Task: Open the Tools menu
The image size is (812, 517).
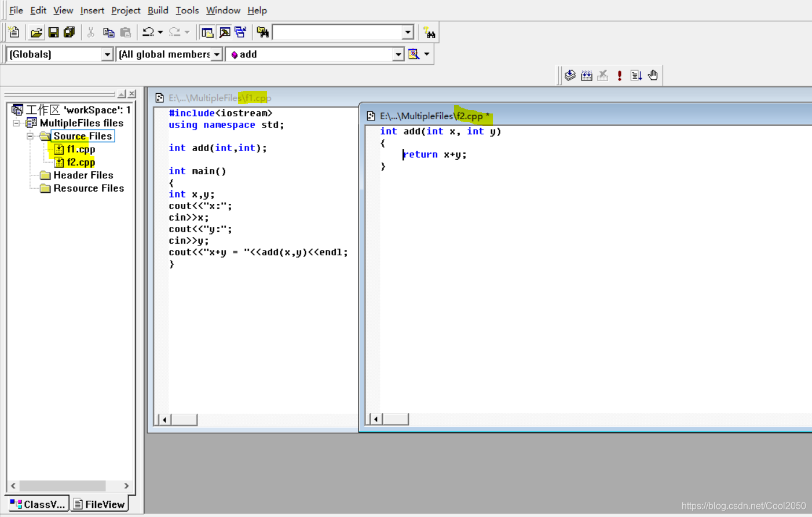Action: click(187, 10)
